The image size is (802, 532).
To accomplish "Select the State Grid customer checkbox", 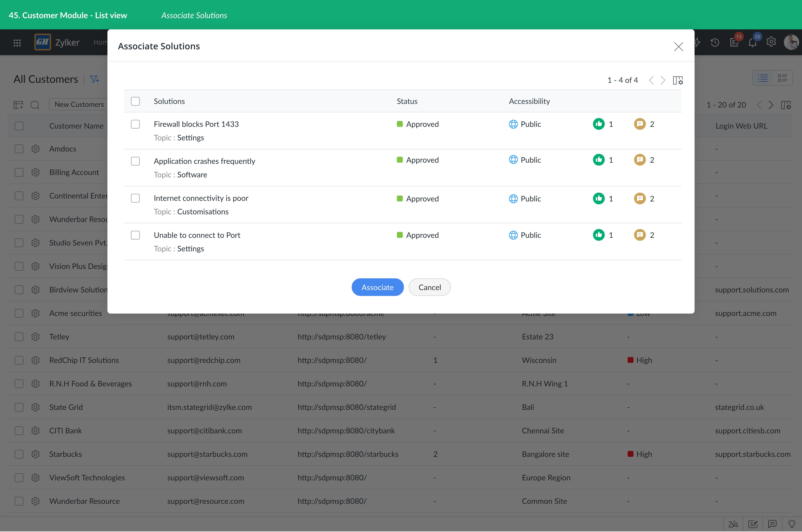I will click(19, 407).
